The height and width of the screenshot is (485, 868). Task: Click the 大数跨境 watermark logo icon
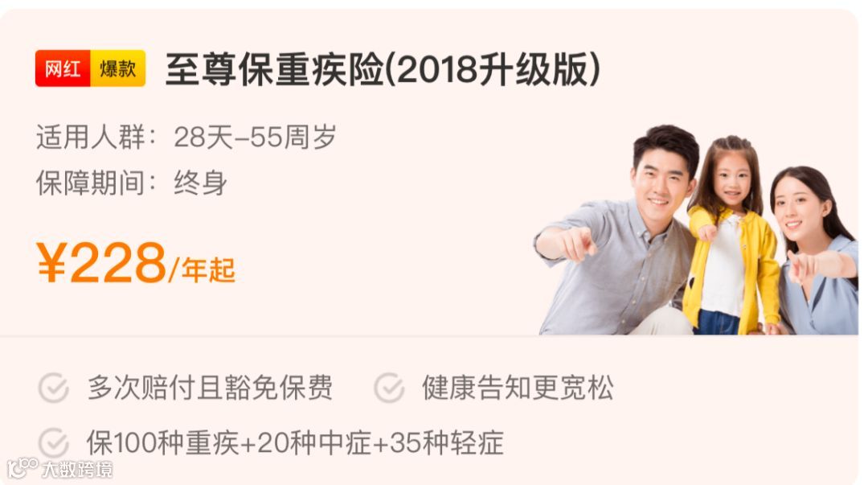23,468
